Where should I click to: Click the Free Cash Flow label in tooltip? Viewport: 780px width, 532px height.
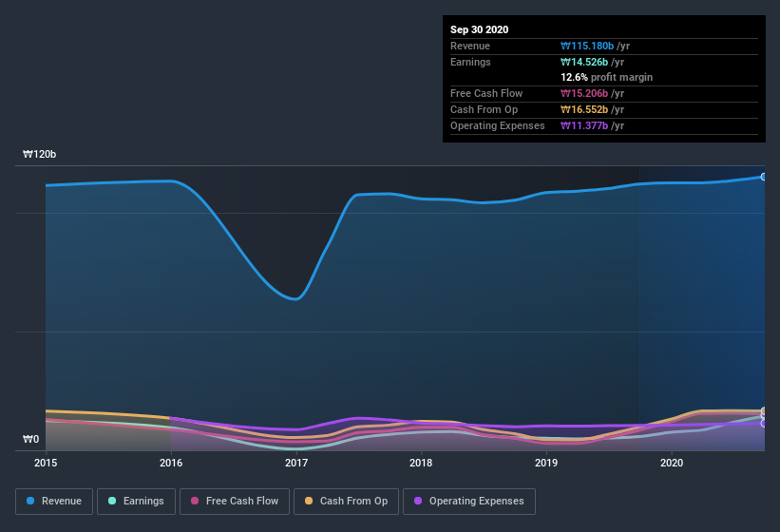point(486,93)
